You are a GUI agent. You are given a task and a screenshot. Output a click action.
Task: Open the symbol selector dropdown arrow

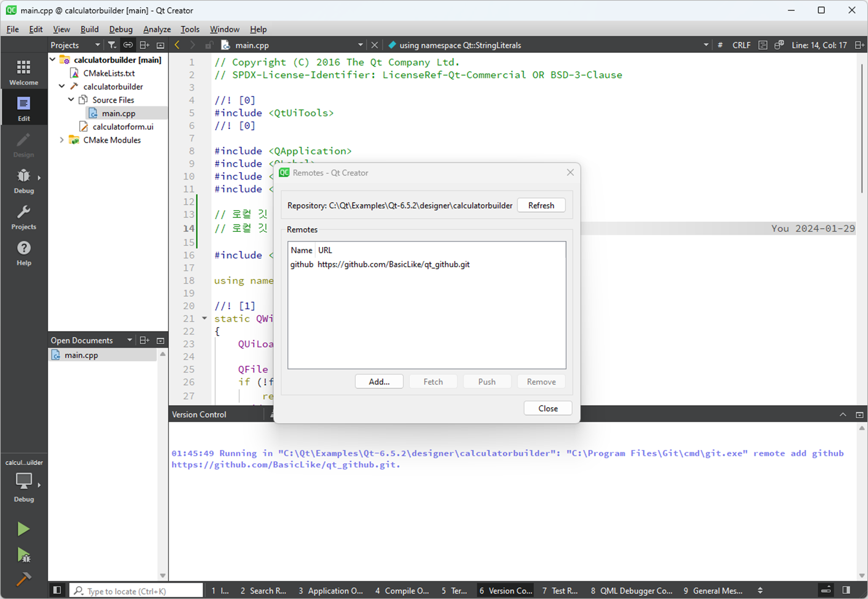tap(706, 45)
